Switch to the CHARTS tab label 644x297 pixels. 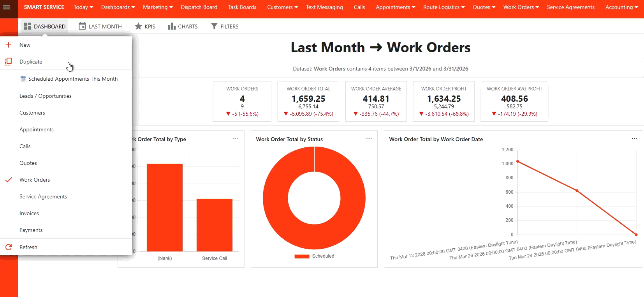[188, 27]
